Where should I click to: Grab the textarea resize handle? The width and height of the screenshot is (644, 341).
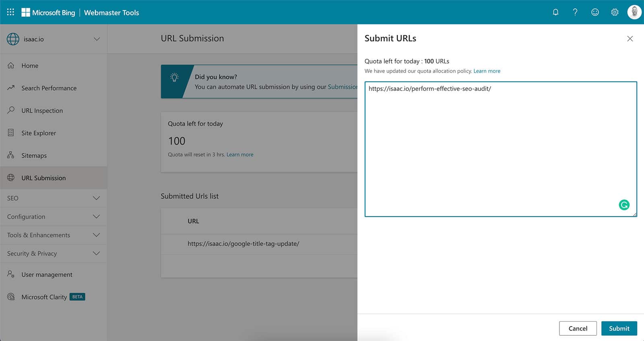(634, 214)
